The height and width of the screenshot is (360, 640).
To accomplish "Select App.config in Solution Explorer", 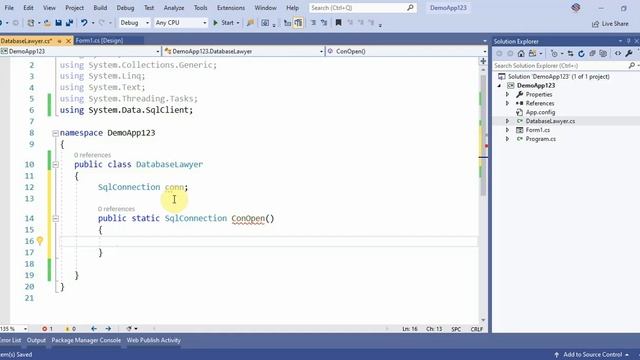I will point(540,112).
